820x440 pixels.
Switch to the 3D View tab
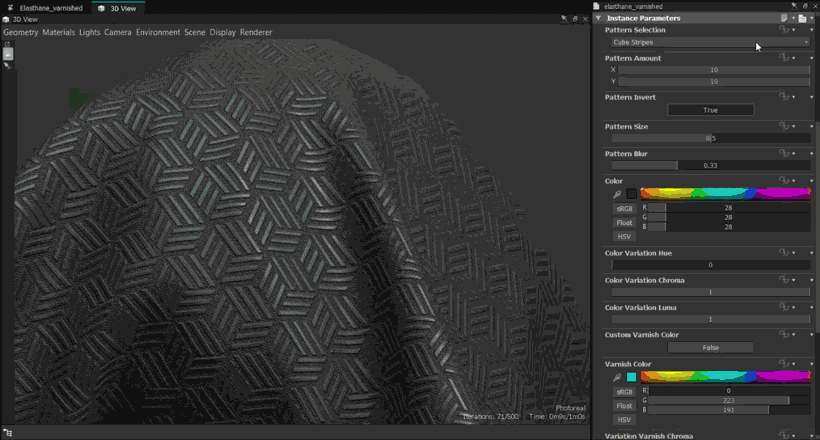coord(118,8)
